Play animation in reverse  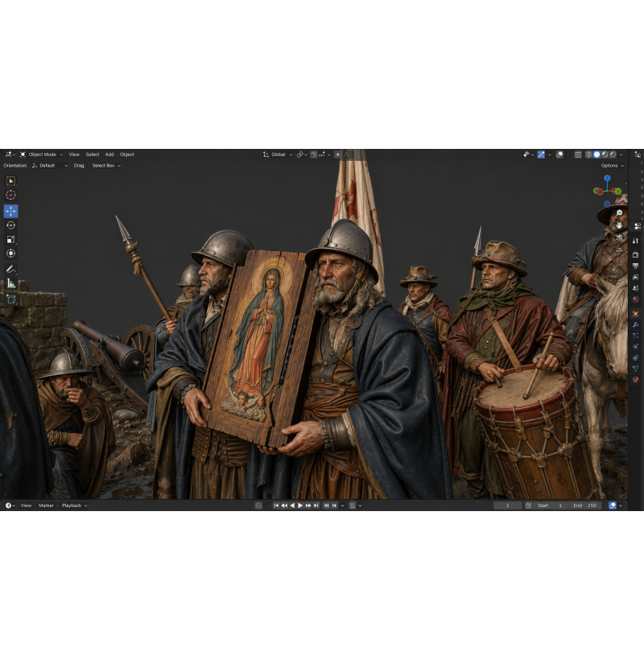(292, 505)
